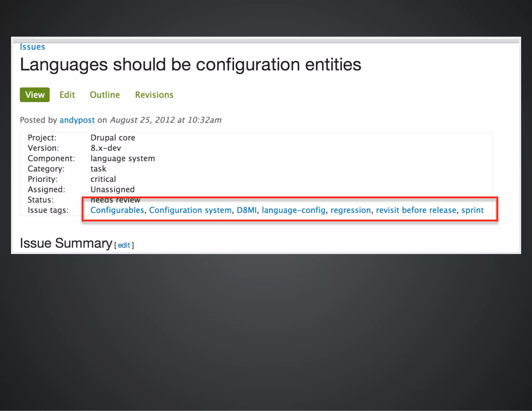Open the revisit before release tag
The width and height of the screenshot is (532, 411).
point(416,210)
